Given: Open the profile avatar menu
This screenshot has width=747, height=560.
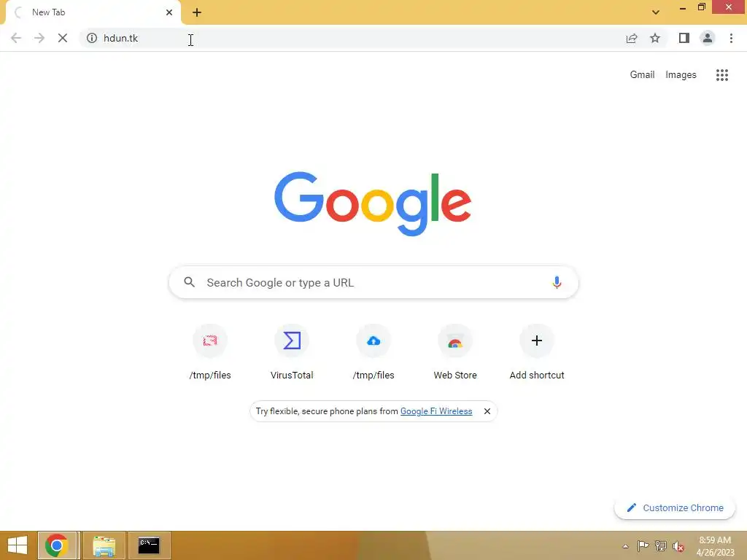Looking at the screenshot, I should tap(708, 38).
